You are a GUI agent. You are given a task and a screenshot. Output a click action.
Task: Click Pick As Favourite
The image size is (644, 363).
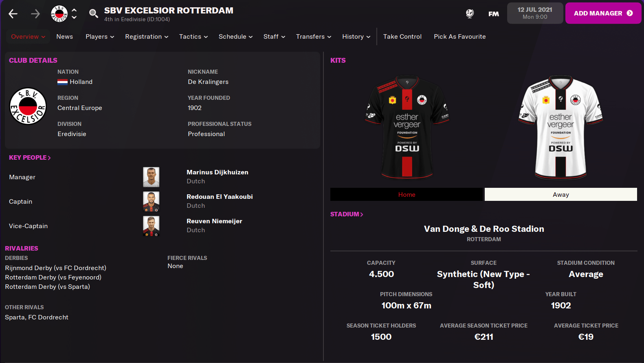pyautogui.click(x=460, y=37)
